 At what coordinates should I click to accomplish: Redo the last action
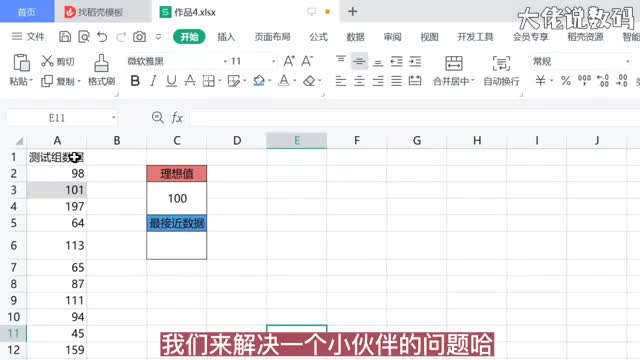click(x=121, y=37)
